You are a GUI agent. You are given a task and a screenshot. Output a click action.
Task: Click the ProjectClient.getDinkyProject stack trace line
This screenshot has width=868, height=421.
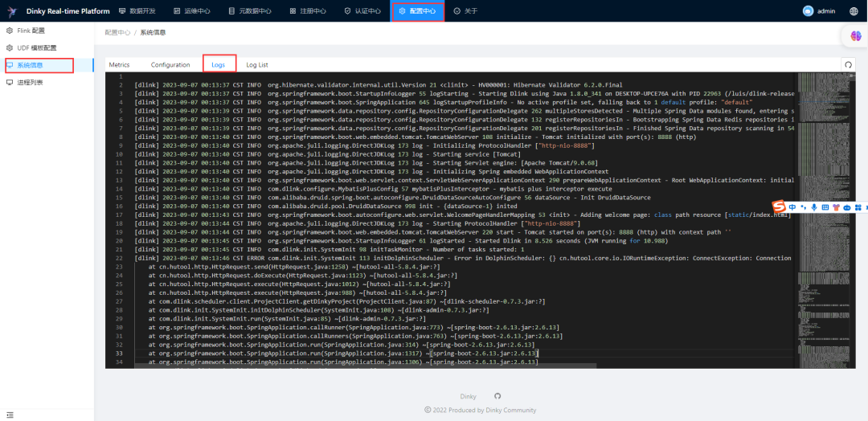[347, 301]
